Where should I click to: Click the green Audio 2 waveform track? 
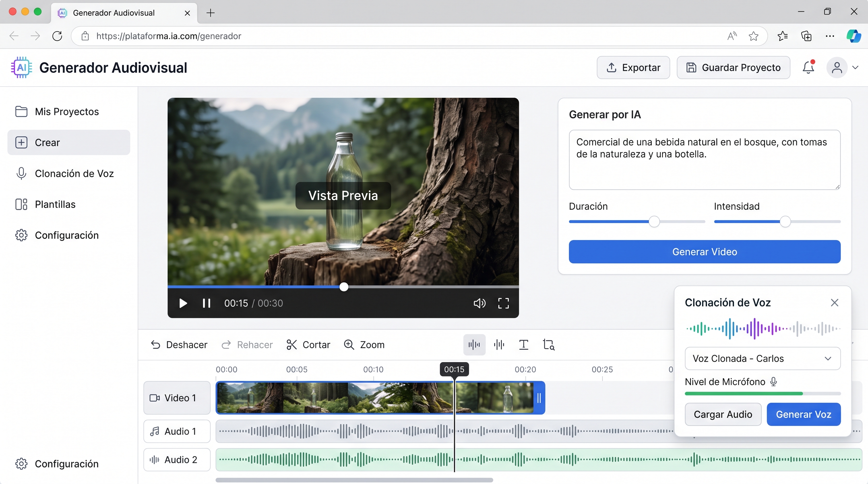click(539, 459)
